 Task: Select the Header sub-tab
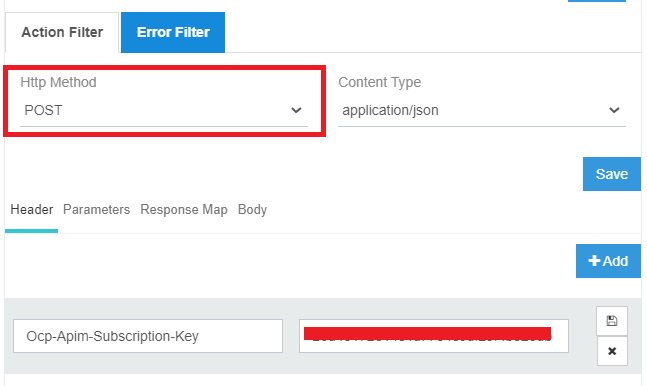tap(32, 210)
